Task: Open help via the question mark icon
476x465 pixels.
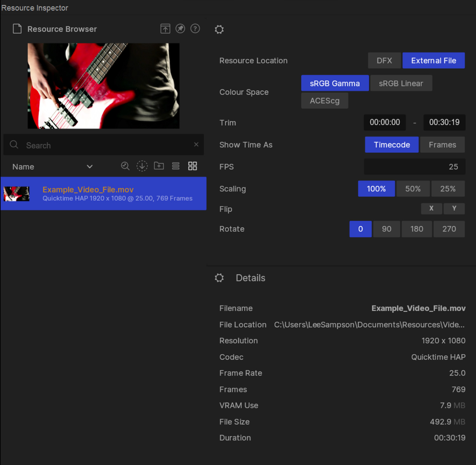Action: click(195, 29)
